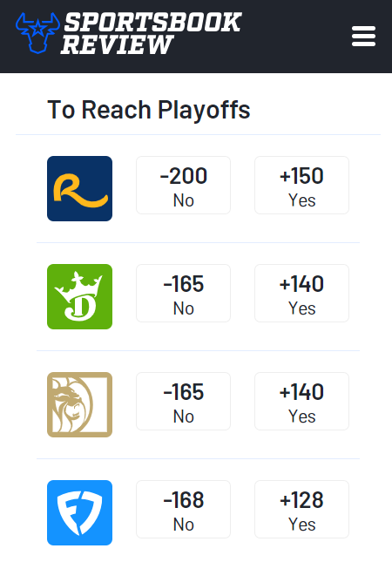This screenshot has height=562, width=392.
Task: Select the BetRivers sportsbook logo
Action: click(x=79, y=188)
